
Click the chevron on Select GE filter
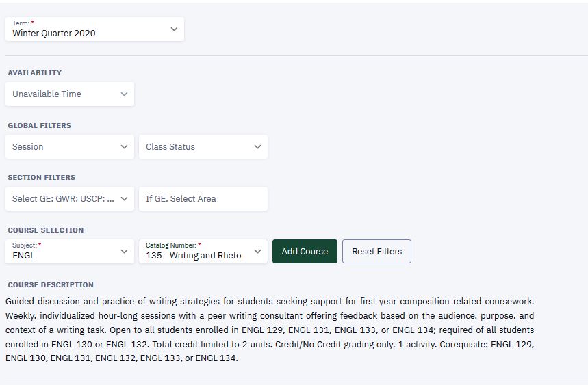(x=124, y=199)
